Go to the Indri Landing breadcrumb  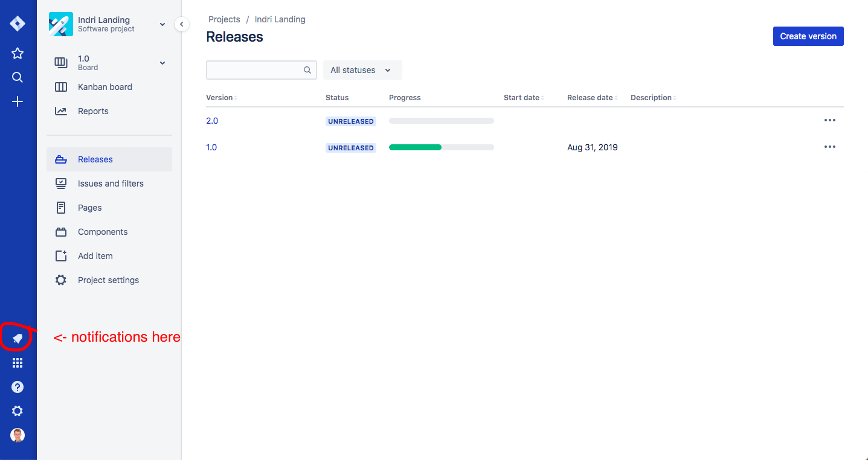tap(280, 19)
